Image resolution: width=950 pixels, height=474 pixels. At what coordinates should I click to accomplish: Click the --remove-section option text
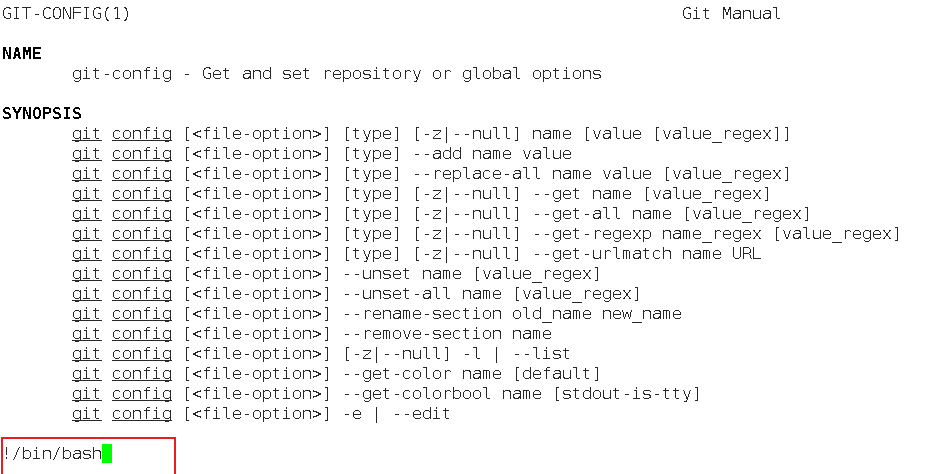pos(422,334)
